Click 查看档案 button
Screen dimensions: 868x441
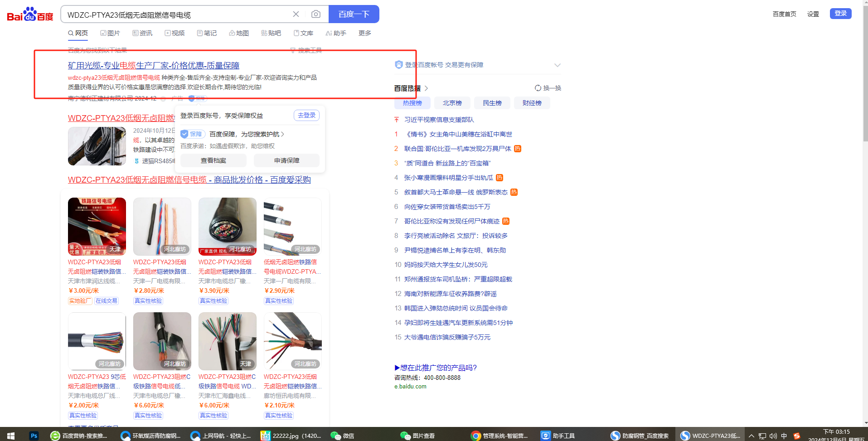tap(213, 160)
